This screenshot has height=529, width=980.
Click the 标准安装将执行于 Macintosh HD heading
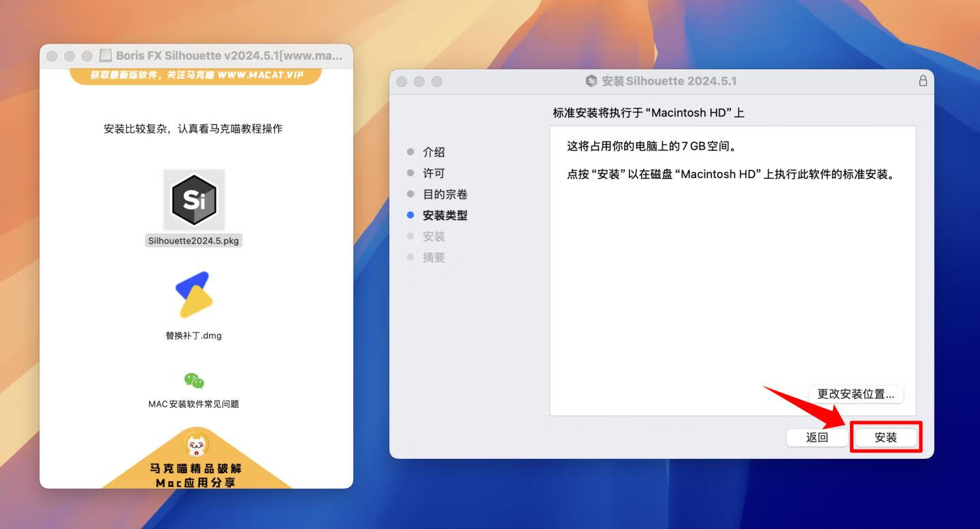[649, 113]
